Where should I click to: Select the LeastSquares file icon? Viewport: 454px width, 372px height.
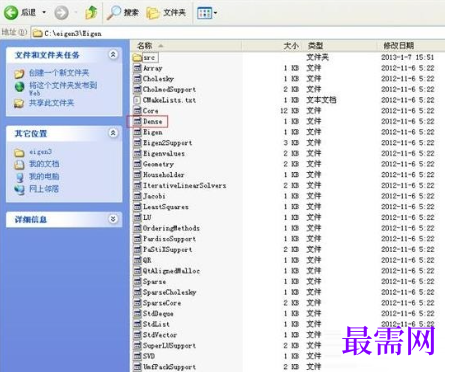(137, 207)
